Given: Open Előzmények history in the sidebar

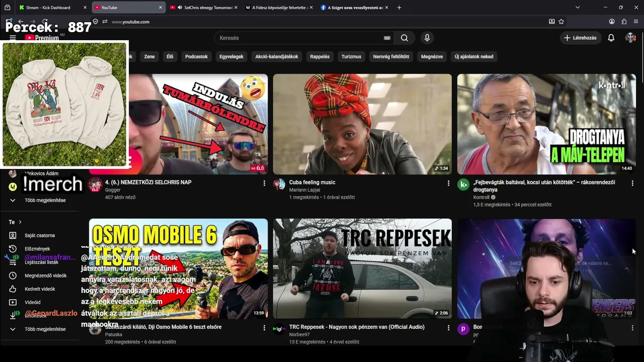Looking at the screenshot, I should coord(37,249).
